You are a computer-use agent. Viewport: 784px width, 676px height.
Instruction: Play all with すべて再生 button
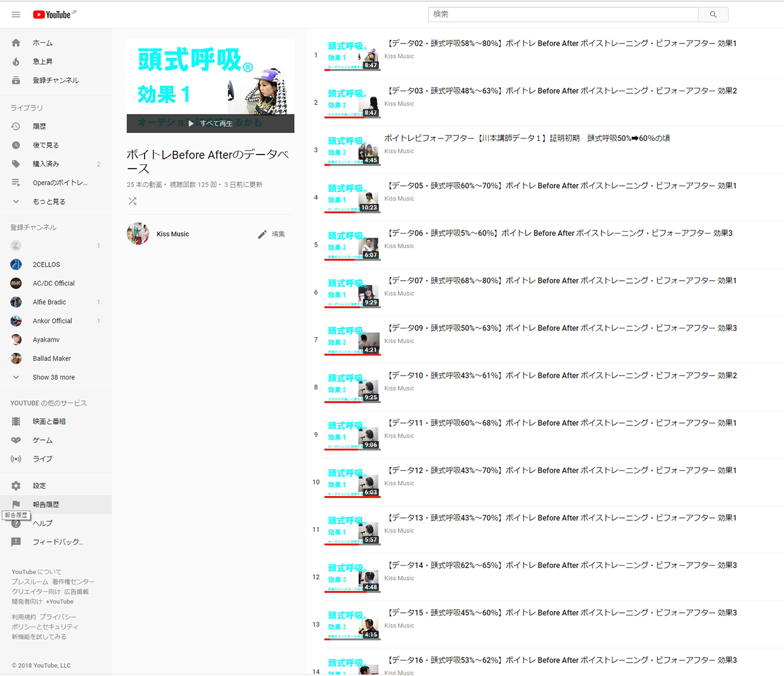pos(211,123)
